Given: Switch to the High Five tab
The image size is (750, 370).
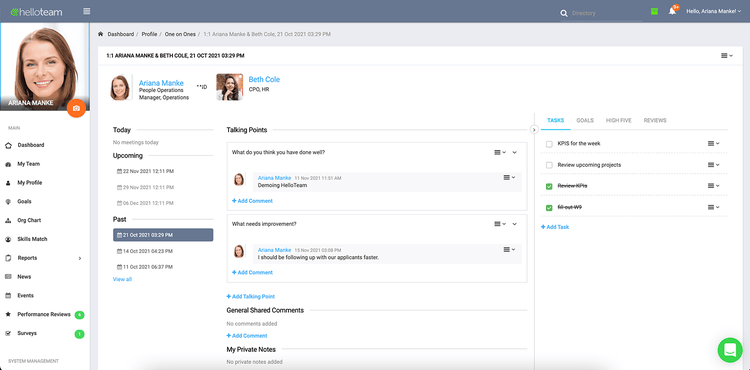Looking at the screenshot, I should pos(618,120).
